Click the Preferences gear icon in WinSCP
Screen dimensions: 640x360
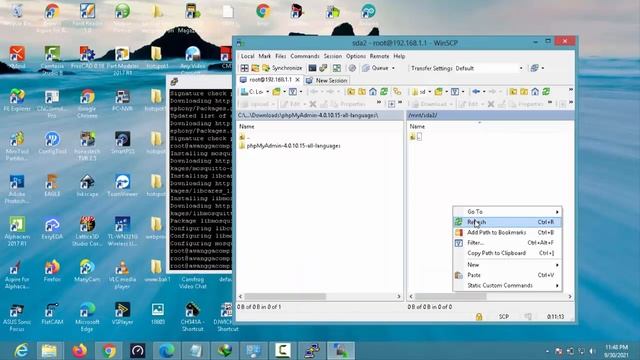coord(352,68)
